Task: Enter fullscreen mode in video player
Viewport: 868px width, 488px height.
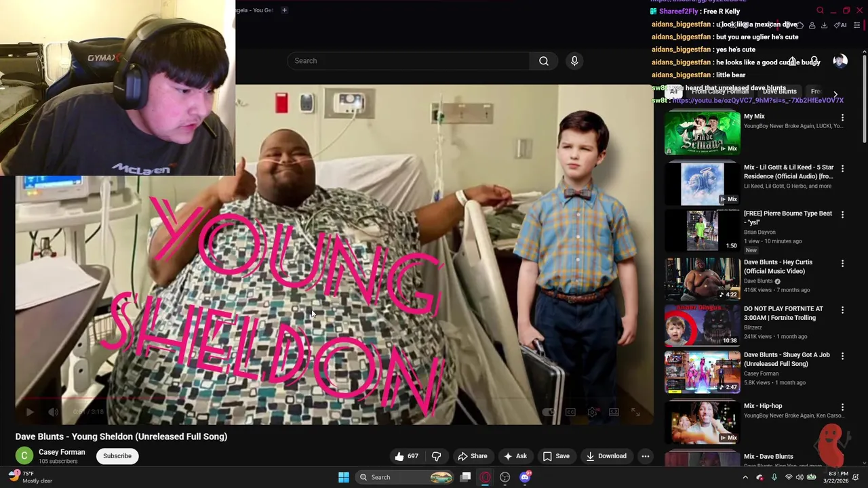Action: (635, 411)
